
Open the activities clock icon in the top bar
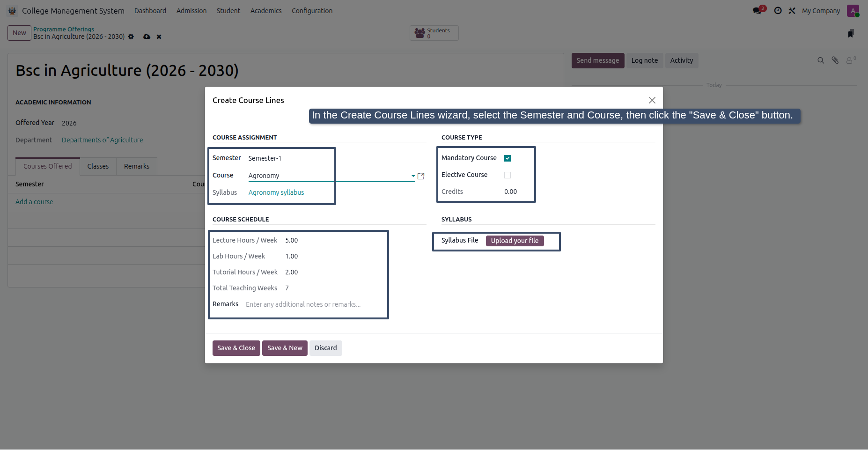pyautogui.click(x=778, y=11)
